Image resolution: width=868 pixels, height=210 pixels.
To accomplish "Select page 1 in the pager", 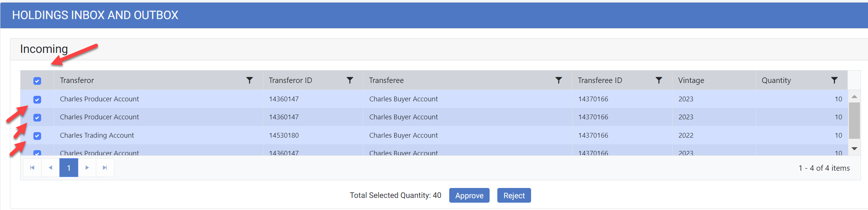I will (69, 168).
